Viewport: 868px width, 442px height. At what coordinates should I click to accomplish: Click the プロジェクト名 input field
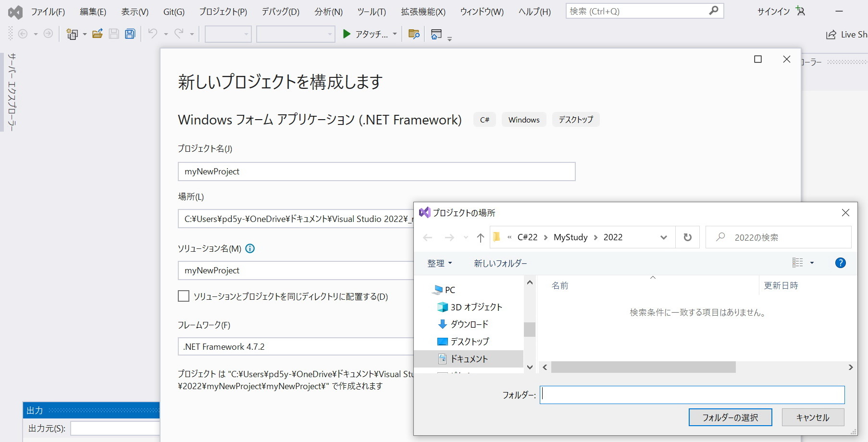[377, 172]
